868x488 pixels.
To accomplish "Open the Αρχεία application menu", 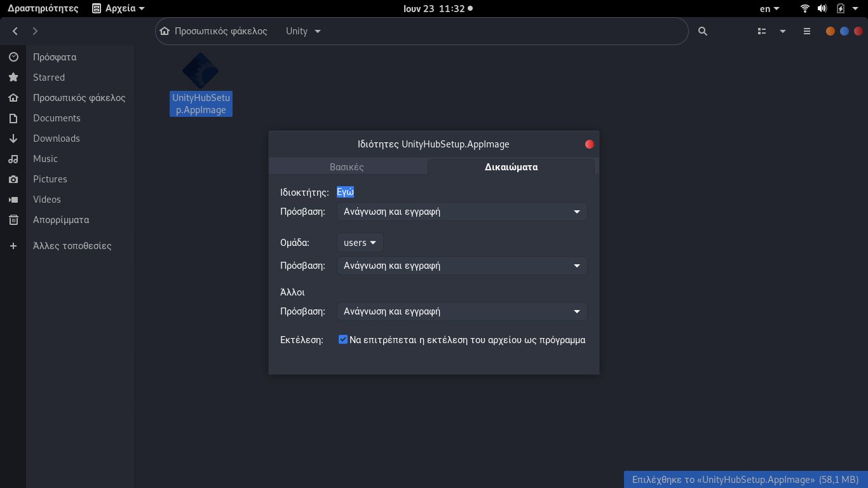I will [119, 8].
